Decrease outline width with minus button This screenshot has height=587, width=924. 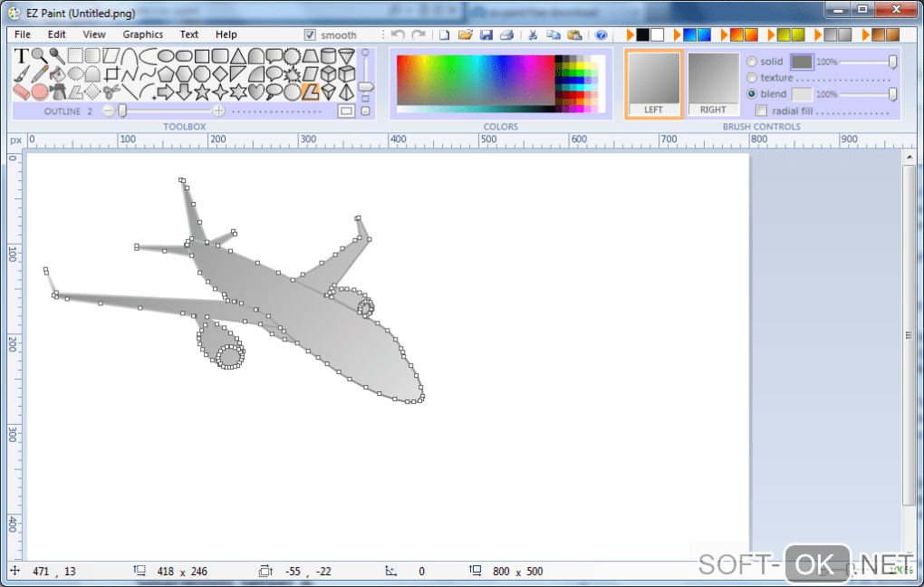[x=109, y=111]
